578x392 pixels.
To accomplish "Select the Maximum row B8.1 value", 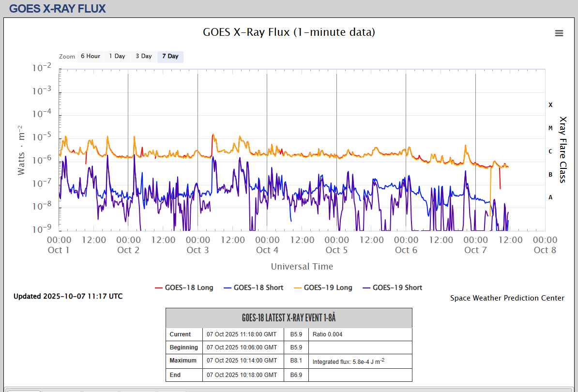I will [x=296, y=361].
